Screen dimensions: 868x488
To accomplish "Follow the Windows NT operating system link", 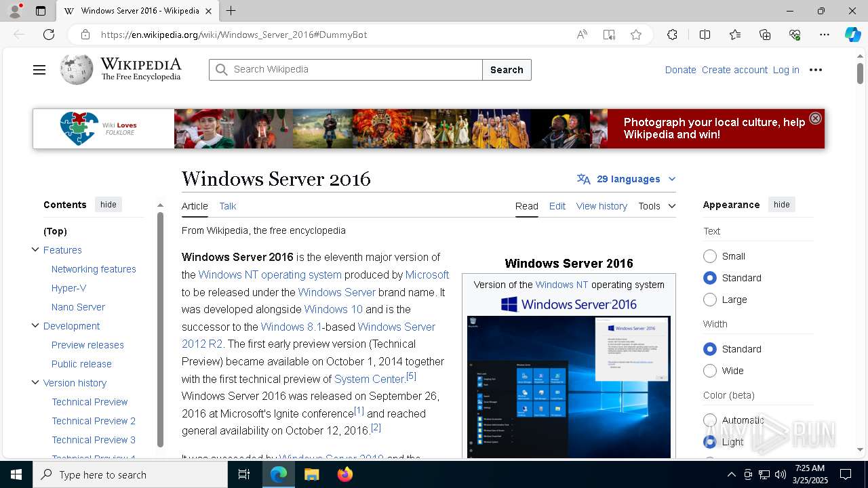I will (270, 274).
